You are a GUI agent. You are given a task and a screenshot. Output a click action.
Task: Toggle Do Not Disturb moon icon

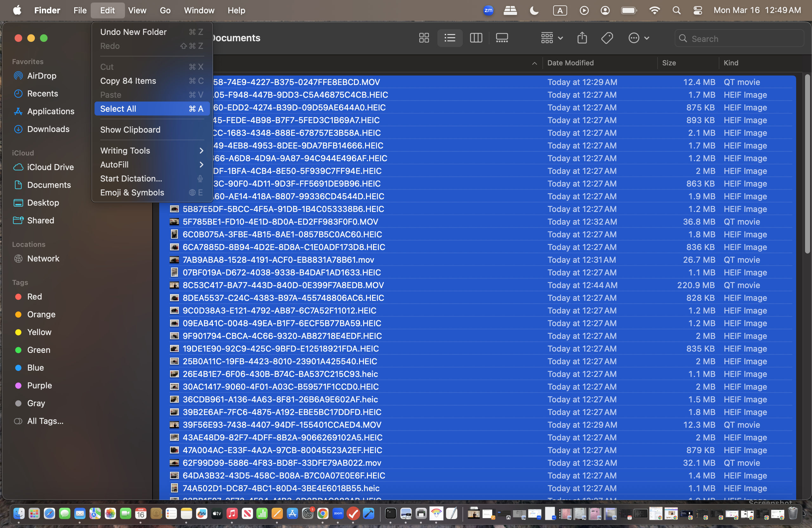coord(534,10)
